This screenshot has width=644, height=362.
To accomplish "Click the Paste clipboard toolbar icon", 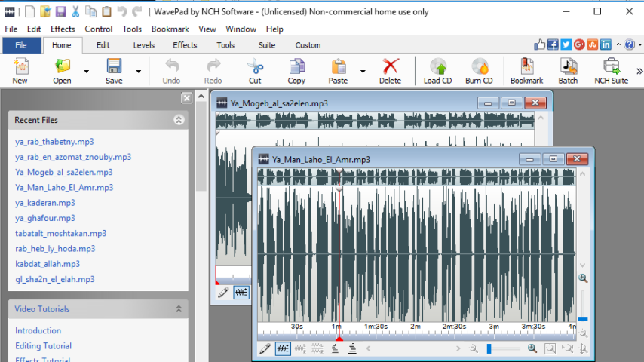I will point(338,66).
